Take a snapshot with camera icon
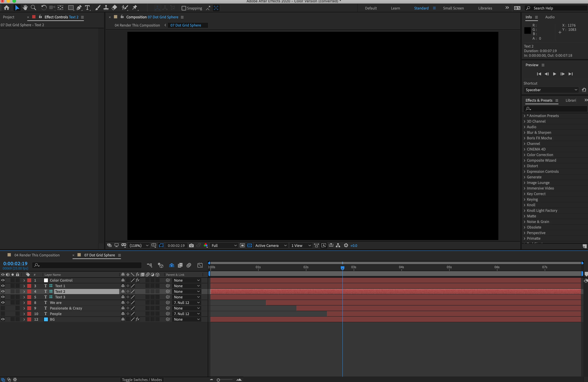The image size is (588, 382). tap(191, 246)
